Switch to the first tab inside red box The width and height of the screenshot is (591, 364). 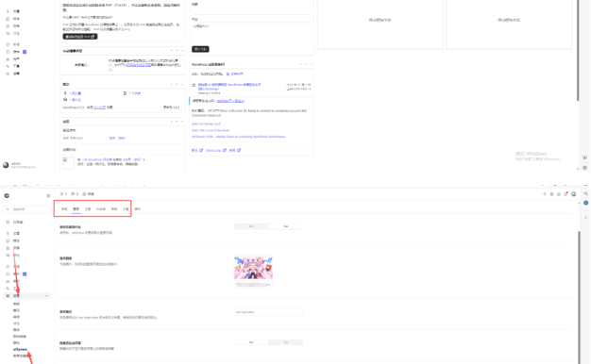point(64,209)
